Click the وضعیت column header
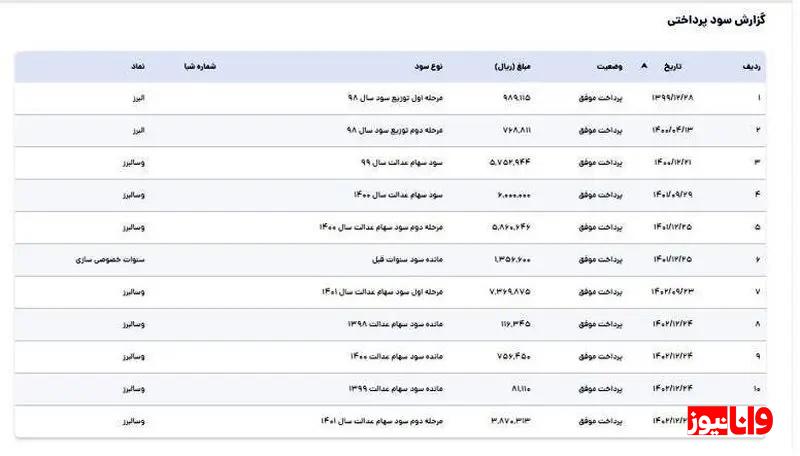Image resolution: width=800 pixels, height=456 pixels. (x=607, y=67)
